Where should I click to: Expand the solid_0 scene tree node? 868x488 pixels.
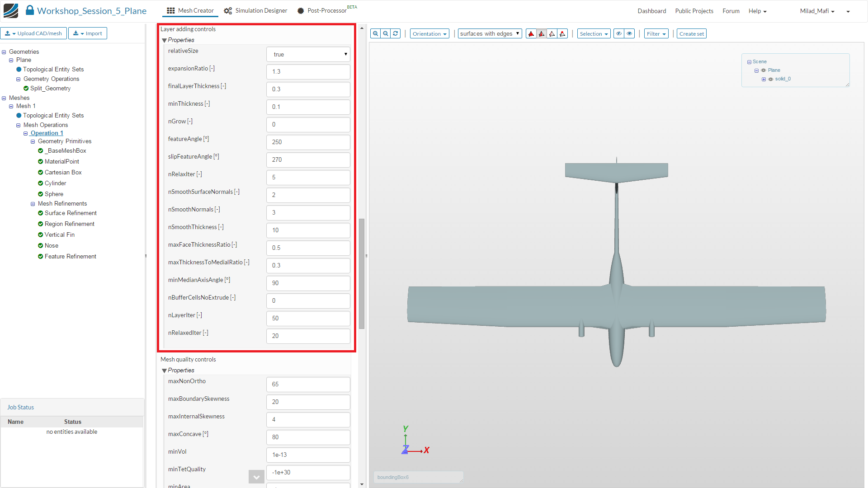pos(764,79)
